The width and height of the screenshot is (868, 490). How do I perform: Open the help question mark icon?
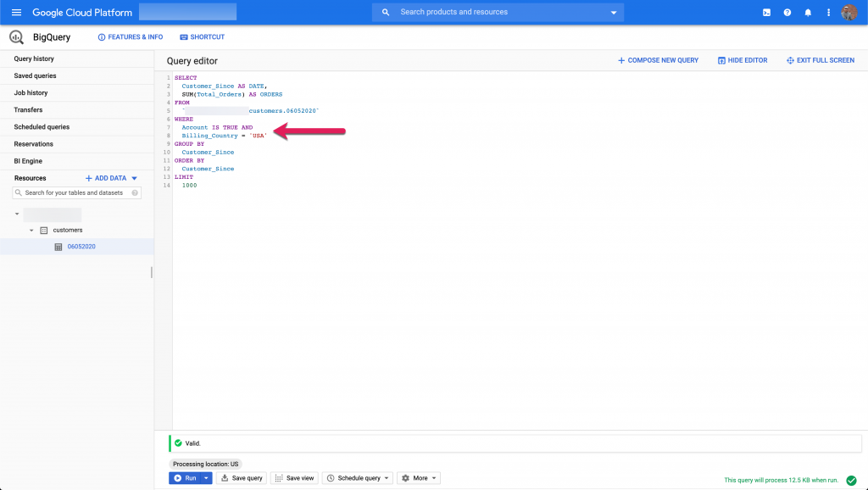787,13
